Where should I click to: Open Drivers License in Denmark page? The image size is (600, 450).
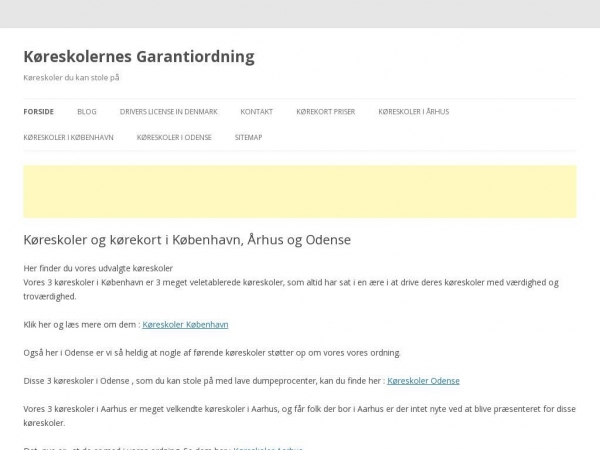coord(168,112)
